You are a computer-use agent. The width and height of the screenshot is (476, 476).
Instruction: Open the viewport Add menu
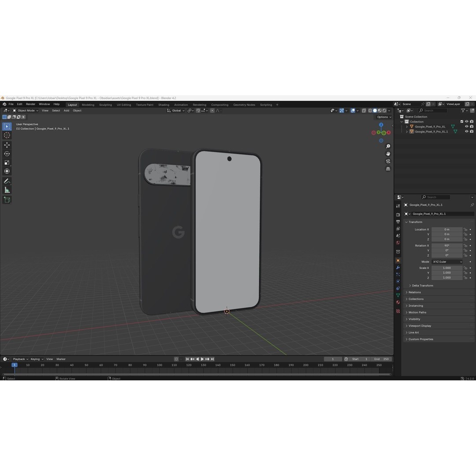coord(66,111)
